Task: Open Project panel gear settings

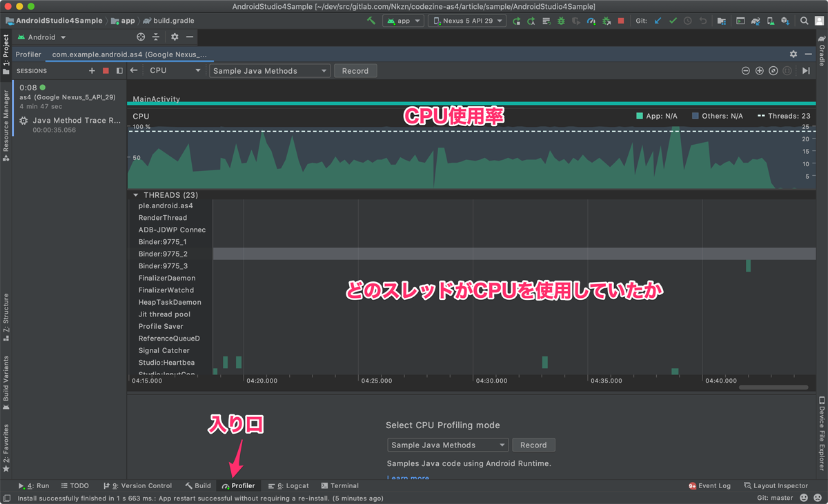Action: point(175,37)
